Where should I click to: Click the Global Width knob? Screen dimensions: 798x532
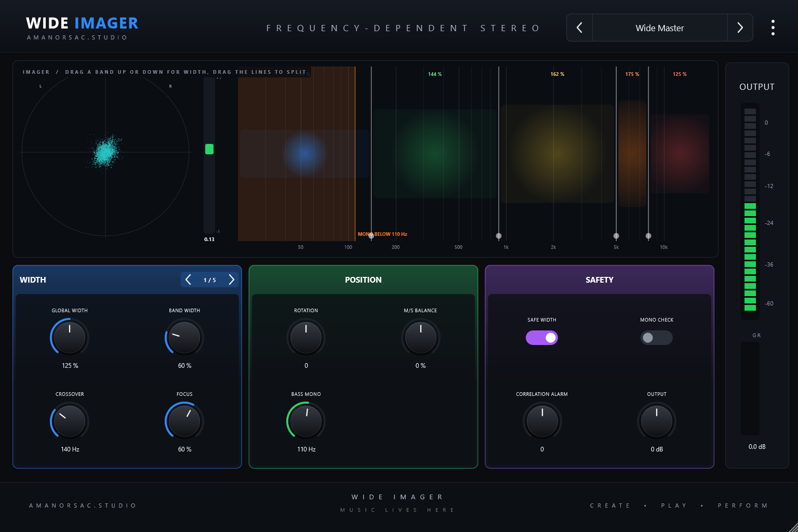pyautogui.click(x=70, y=337)
